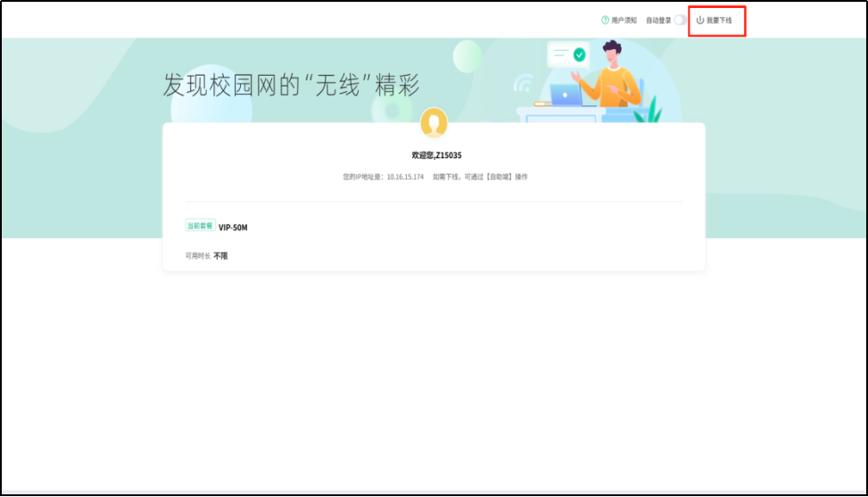Click the yellow user avatar icon

point(434,123)
